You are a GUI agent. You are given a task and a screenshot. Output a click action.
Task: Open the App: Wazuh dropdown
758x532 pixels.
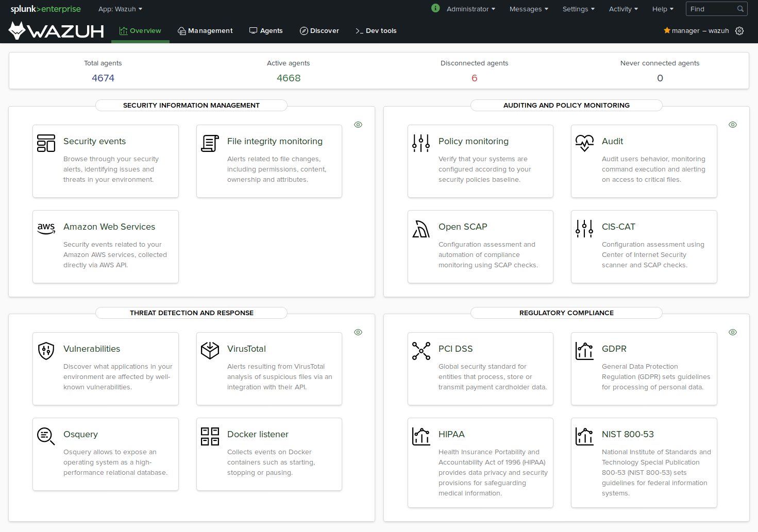point(120,9)
